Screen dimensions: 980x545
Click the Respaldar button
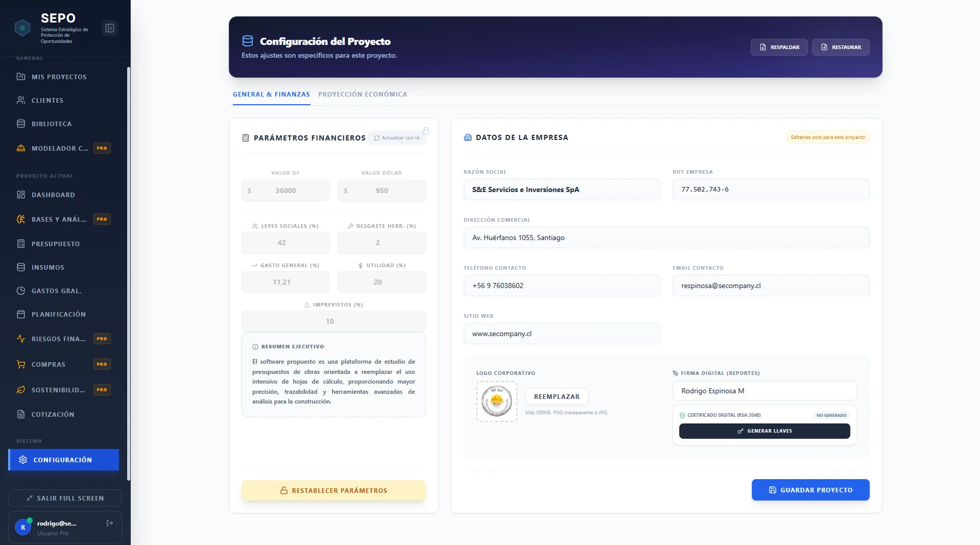pyautogui.click(x=779, y=47)
